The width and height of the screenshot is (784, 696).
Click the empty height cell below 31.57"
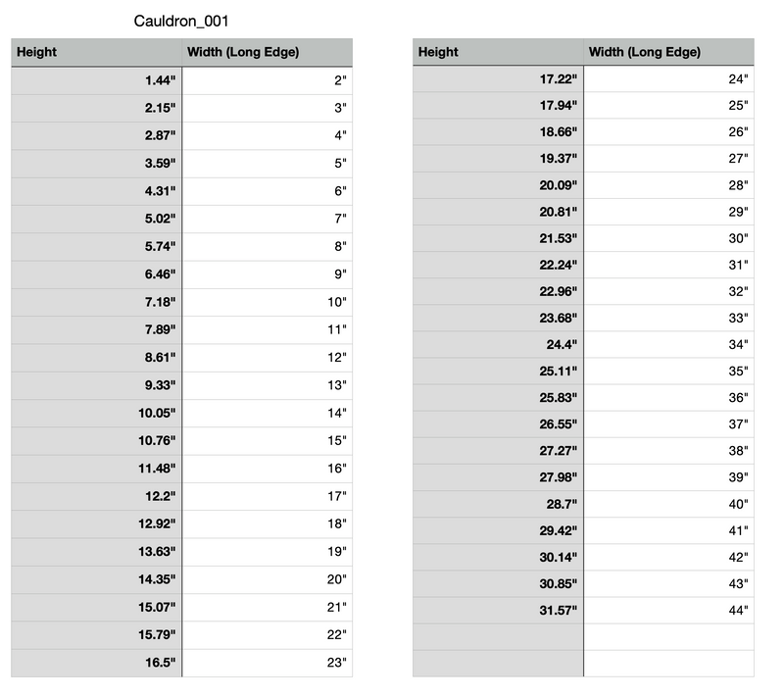498,637
